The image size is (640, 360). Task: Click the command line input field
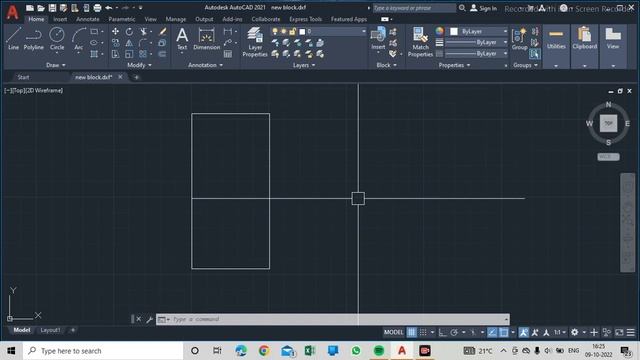[x=333, y=319]
